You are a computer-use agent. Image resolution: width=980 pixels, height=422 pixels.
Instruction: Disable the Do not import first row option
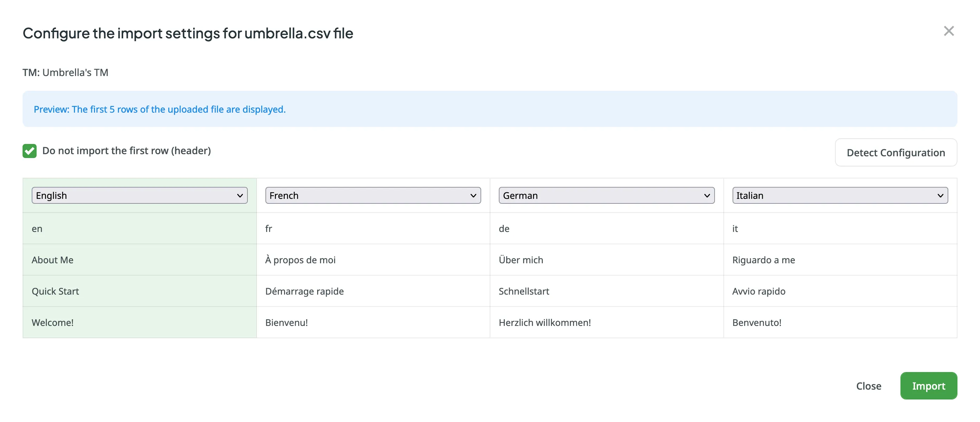29,150
